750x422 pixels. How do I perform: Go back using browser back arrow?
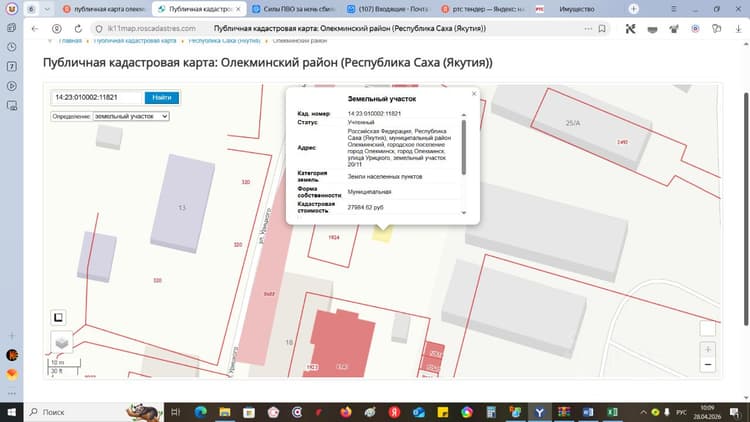[35, 29]
